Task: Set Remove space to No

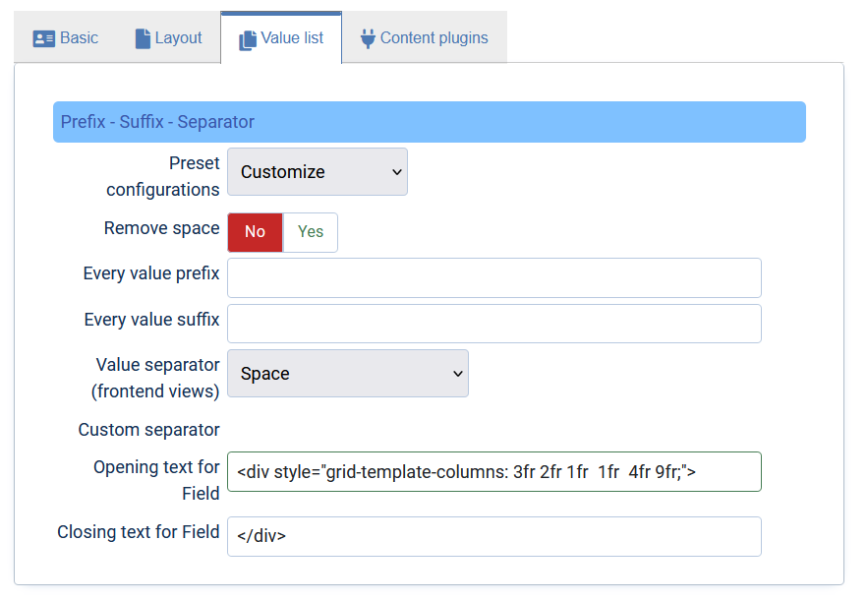Action: point(256,232)
